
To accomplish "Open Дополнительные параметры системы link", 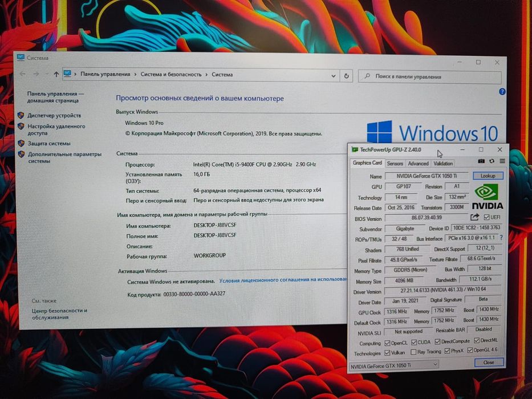I will (64, 157).
